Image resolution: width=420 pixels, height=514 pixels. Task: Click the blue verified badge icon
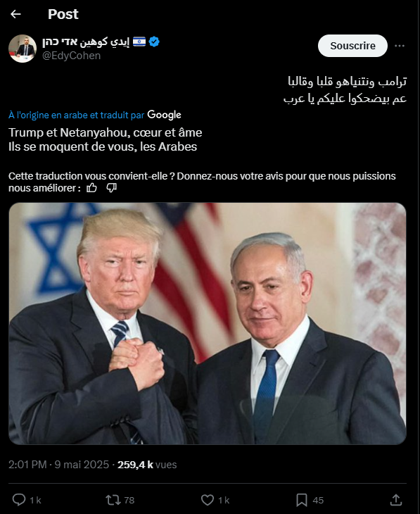tap(154, 42)
